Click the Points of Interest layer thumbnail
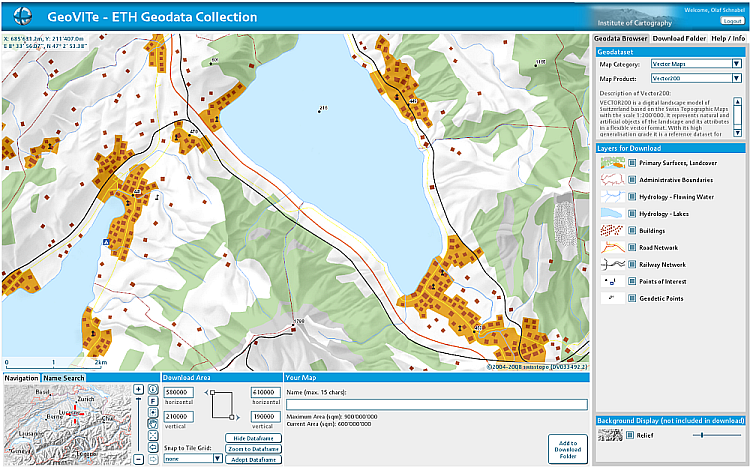750x467 pixels. pos(613,281)
